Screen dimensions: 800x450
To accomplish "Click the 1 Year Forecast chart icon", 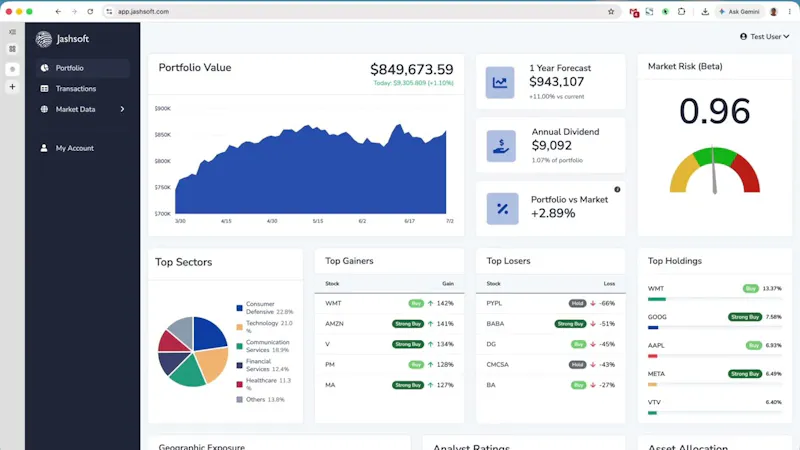I will [x=500, y=82].
